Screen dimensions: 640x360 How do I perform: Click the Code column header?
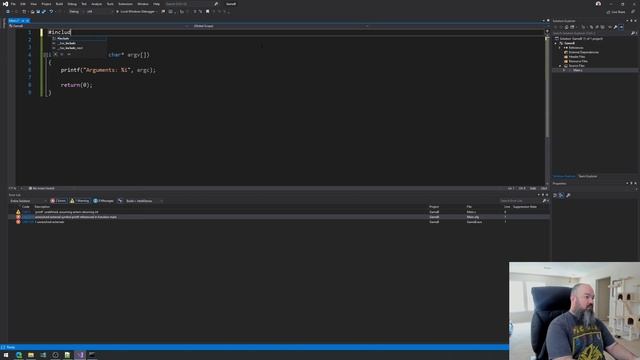(26, 207)
